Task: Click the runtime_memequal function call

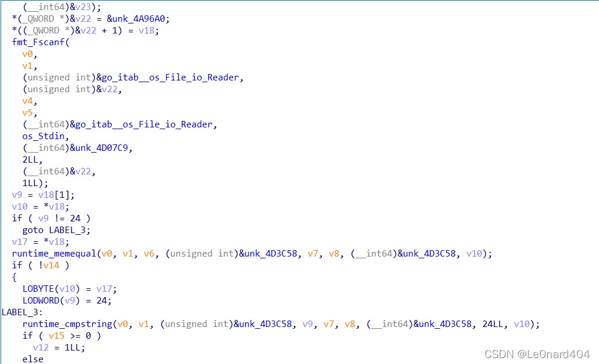Action: pyautogui.click(x=54, y=254)
